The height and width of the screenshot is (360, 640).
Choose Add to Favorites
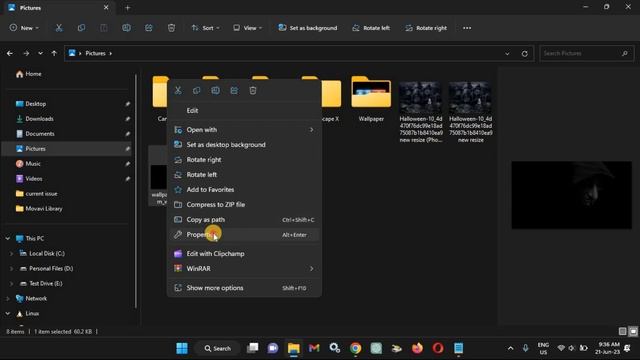(x=244, y=190)
